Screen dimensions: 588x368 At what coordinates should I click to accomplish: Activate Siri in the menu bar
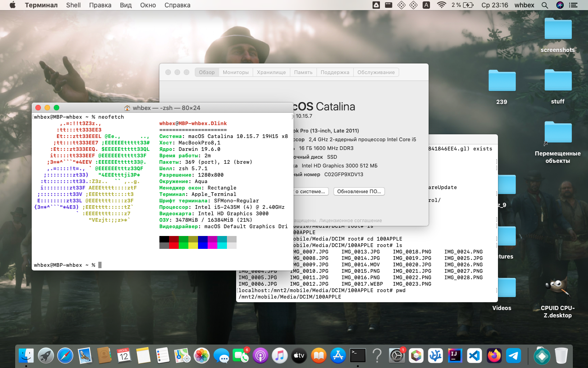[560, 5]
